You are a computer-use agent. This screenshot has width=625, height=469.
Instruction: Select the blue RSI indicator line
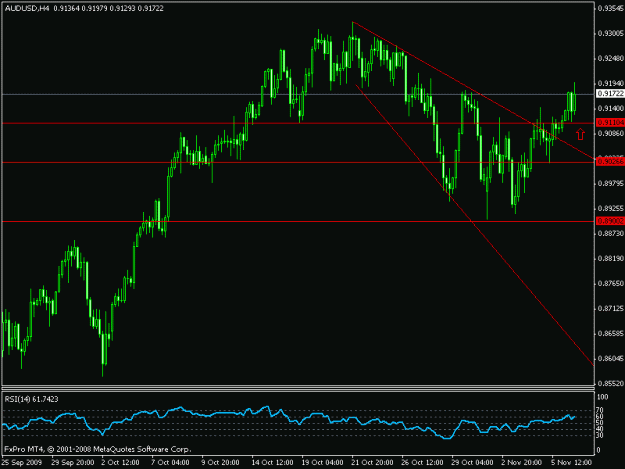[x=289, y=422]
